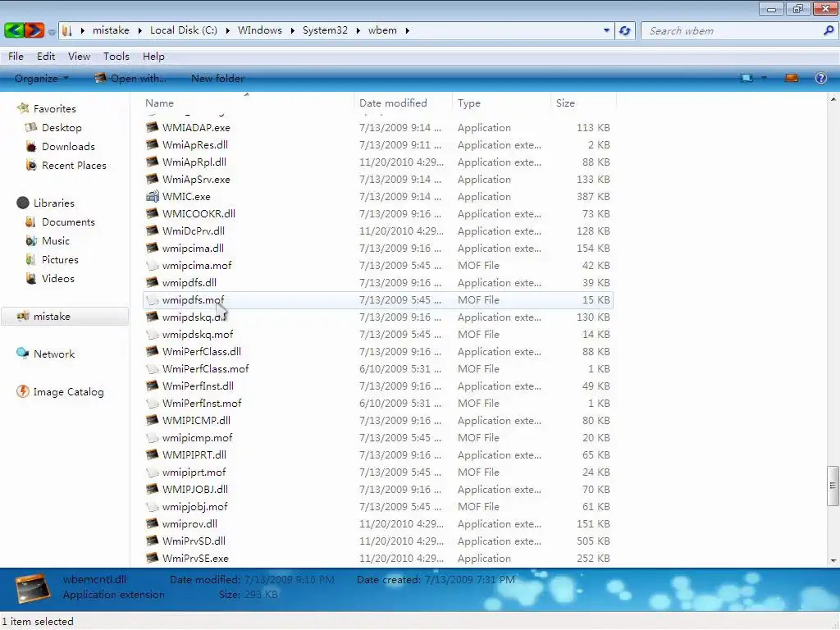Select the file WMICOOKR.dll
Image resolution: width=840 pixels, height=630 pixels.
[377, 214]
